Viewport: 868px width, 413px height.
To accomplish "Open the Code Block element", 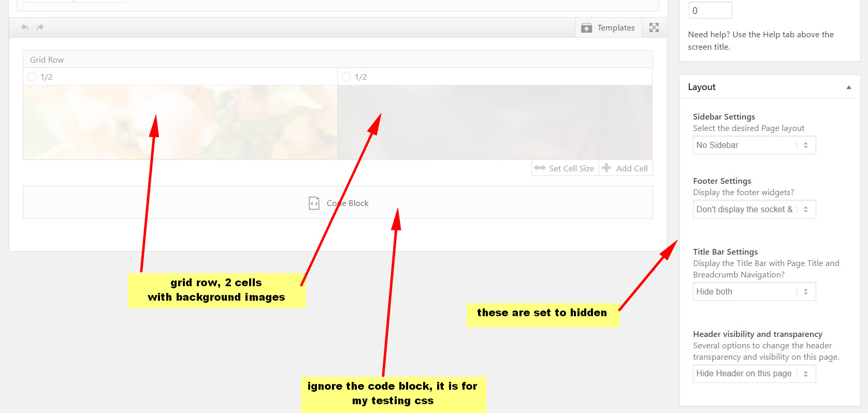I will tap(338, 202).
